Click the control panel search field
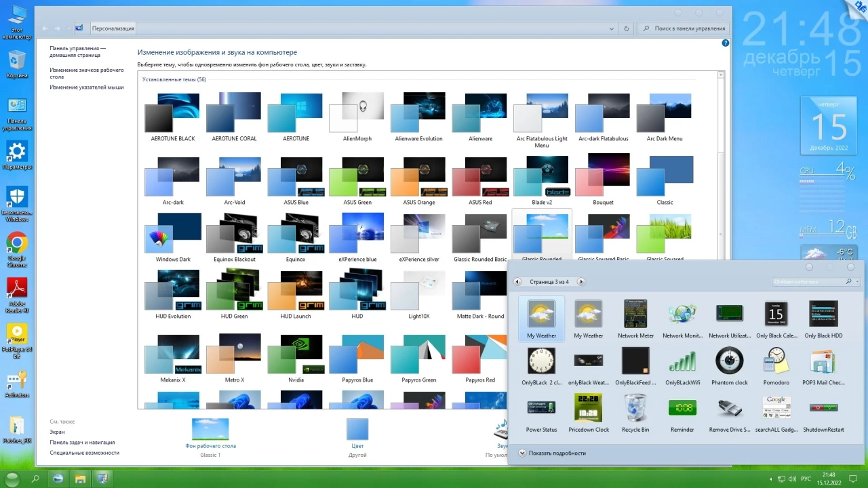 tap(683, 28)
